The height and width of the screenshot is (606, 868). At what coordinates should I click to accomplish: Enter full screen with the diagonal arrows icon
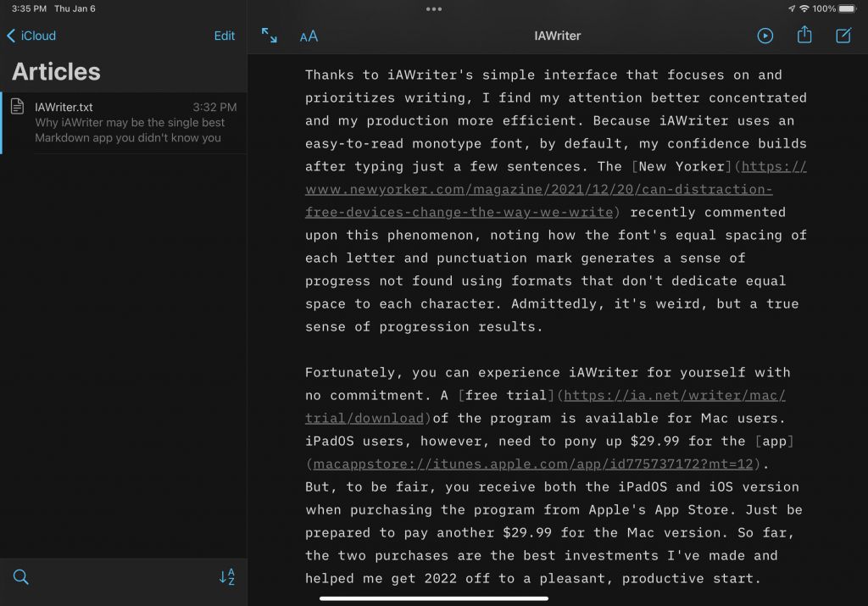pos(270,36)
